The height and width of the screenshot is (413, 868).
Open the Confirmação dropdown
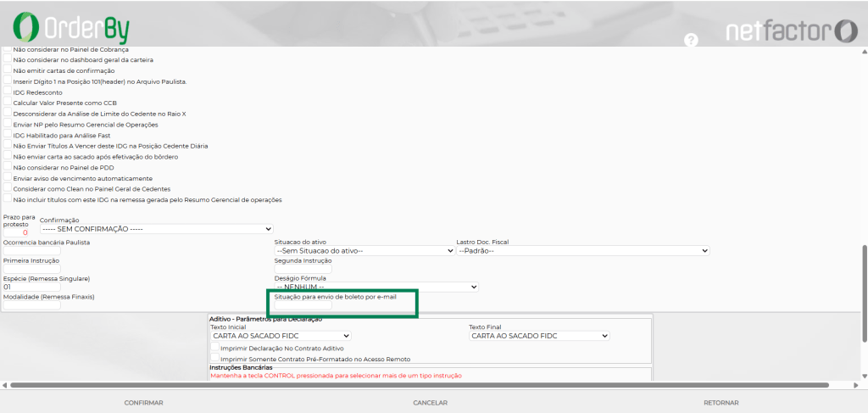click(157, 229)
